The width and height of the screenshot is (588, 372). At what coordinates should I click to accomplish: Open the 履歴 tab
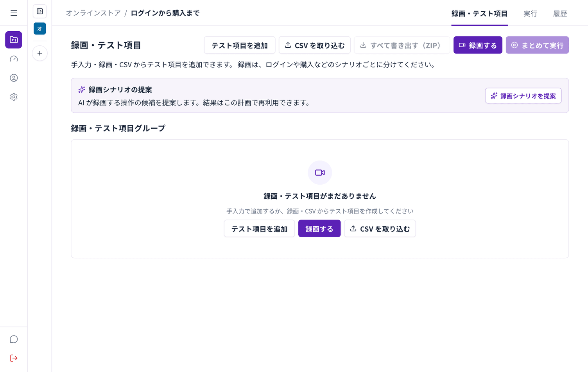click(560, 14)
